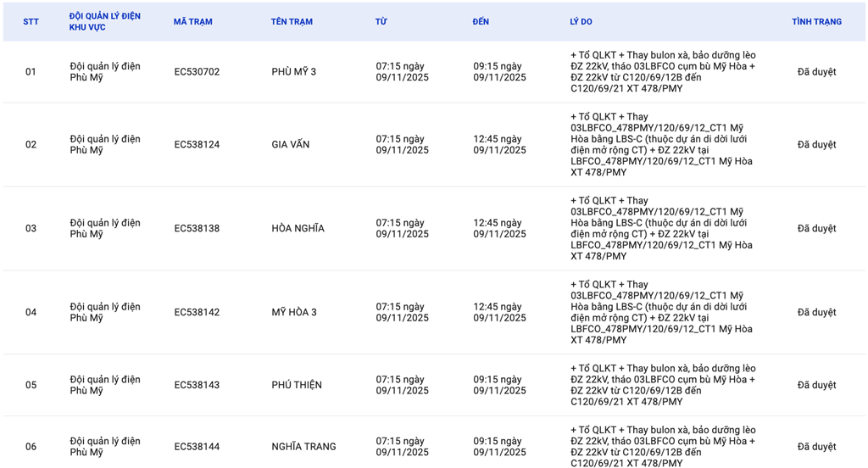Click the STT column header
This screenshot has height=468, width=868.
pyautogui.click(x=31, y=22)
